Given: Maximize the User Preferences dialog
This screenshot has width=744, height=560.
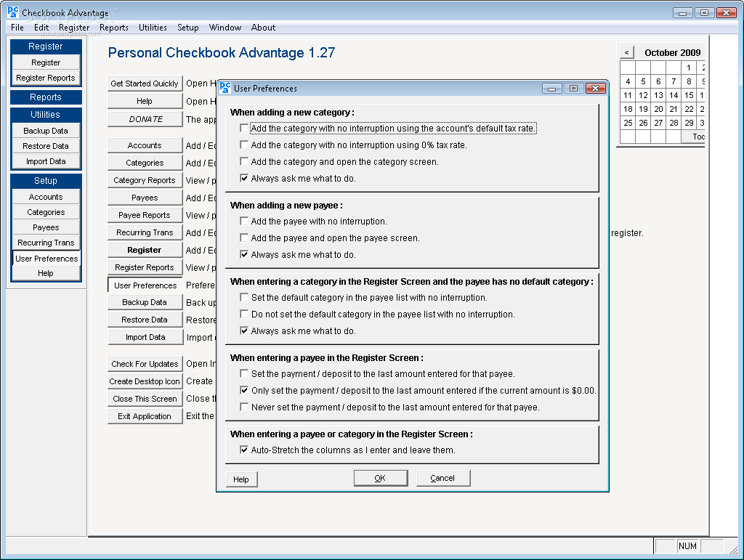Looking at the screenshot, I should click(x=573, y=88).
